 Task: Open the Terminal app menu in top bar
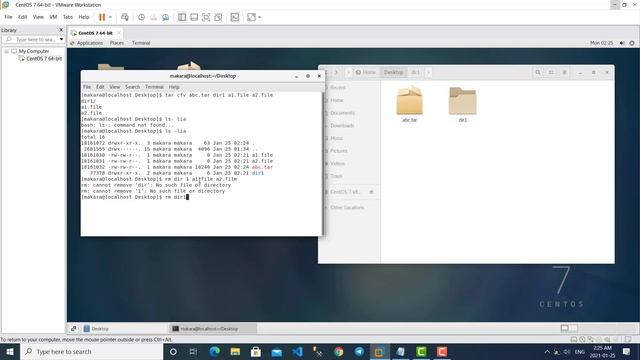coord(141,43)
